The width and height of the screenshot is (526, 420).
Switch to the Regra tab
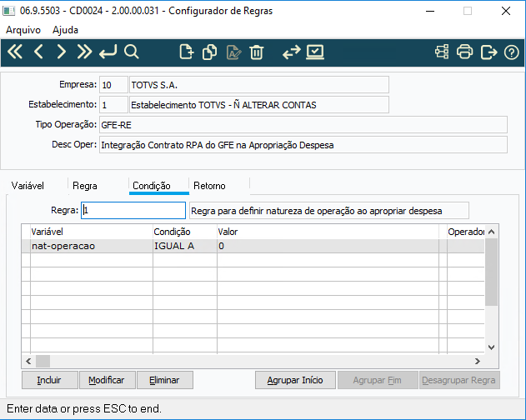85,186
